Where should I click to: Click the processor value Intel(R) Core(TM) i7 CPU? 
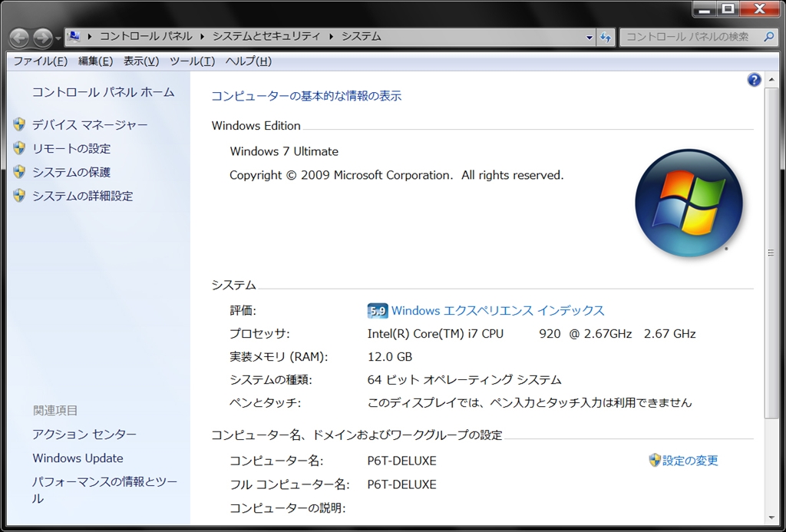[435, 333]
